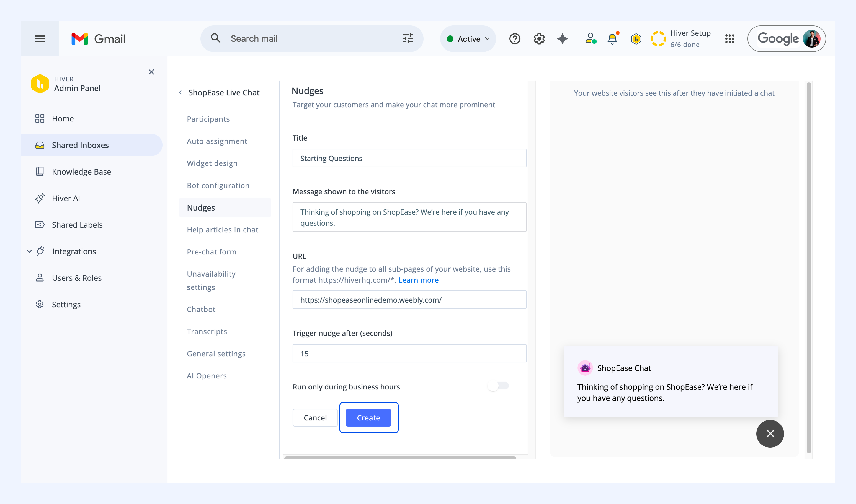Open Auto assignment settings
This screenshot has width=856, height=504.
click(x=217, y=141)
